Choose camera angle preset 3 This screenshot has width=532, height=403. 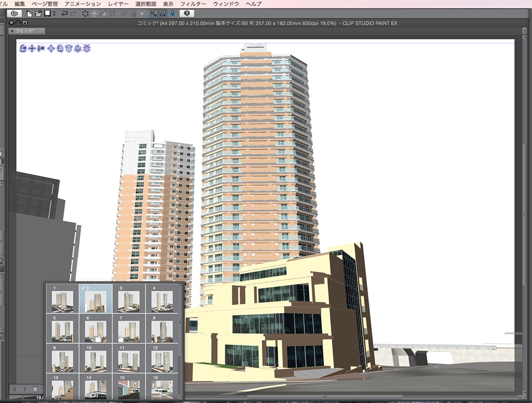click(x=129, y=299)
